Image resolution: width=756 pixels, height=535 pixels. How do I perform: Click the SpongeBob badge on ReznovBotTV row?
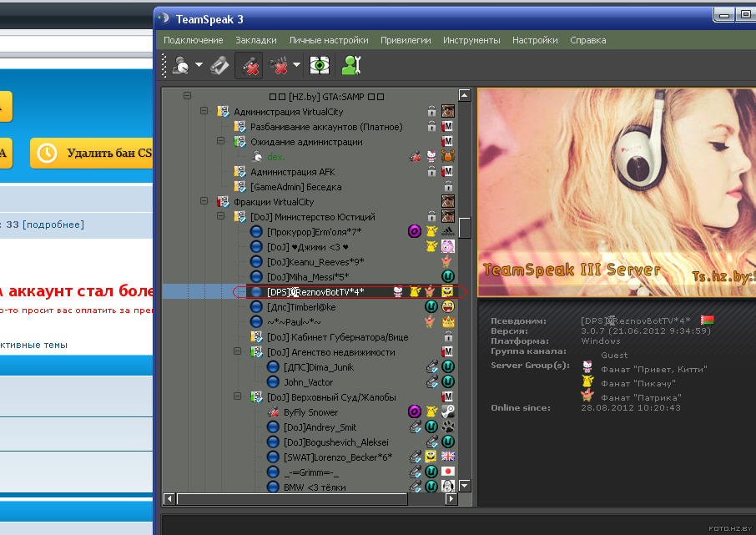[x=448, y=291]
